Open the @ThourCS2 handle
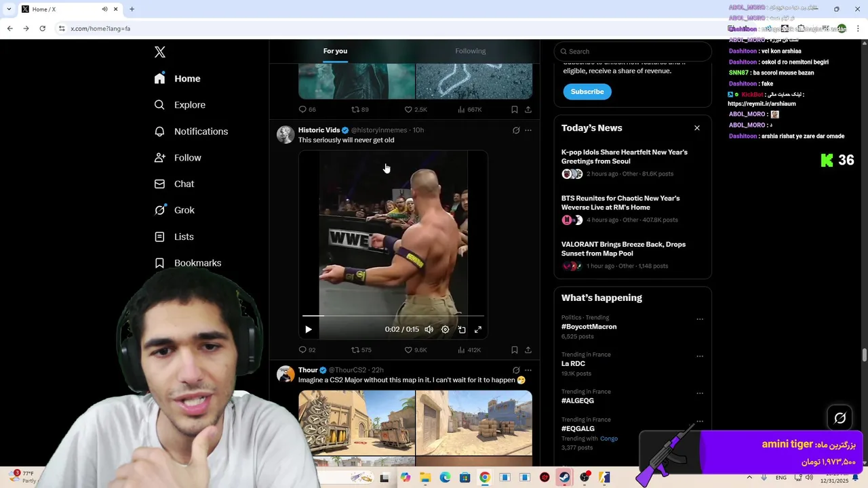This screenshot has width=868, height=488. click(x=348, y=370)
